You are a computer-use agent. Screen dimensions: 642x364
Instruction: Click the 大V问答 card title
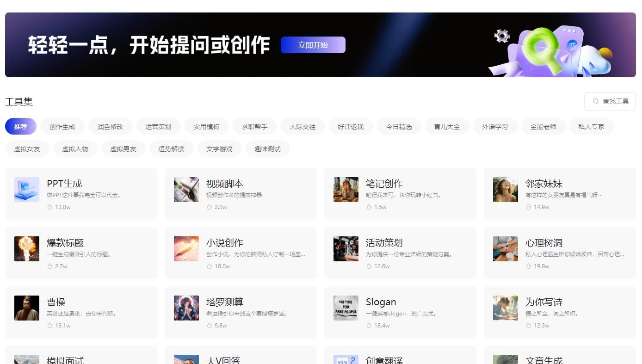(223, 360)
